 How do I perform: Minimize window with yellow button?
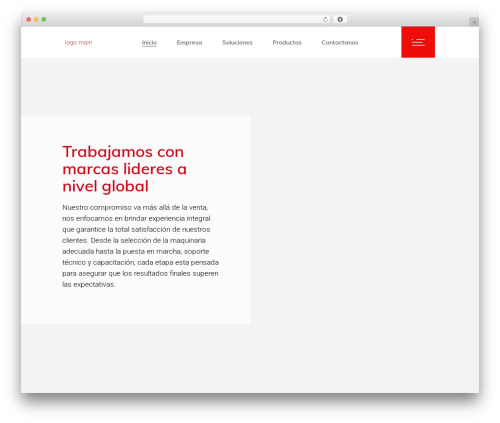pyautogui.click(x=36, y=19)
